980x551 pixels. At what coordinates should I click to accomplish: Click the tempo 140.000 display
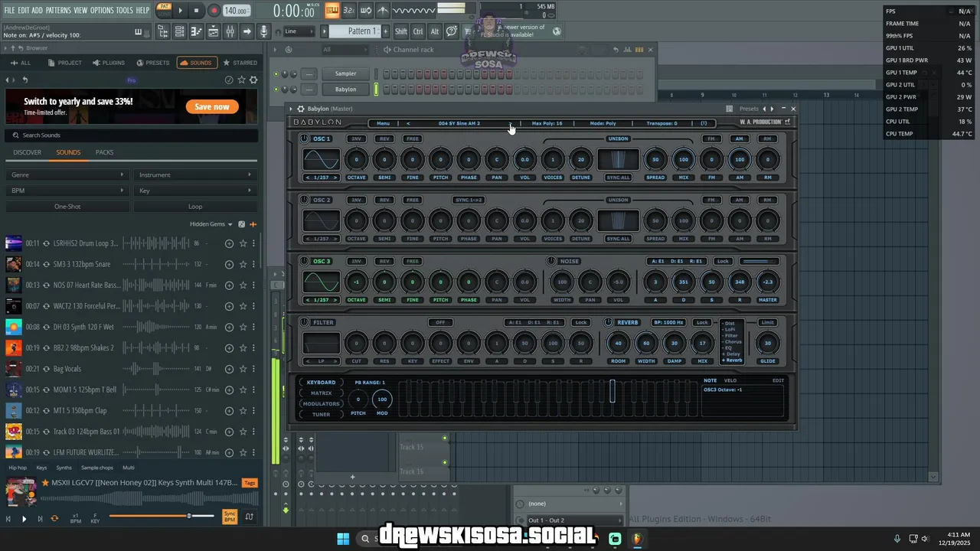(x=236, y=11)
